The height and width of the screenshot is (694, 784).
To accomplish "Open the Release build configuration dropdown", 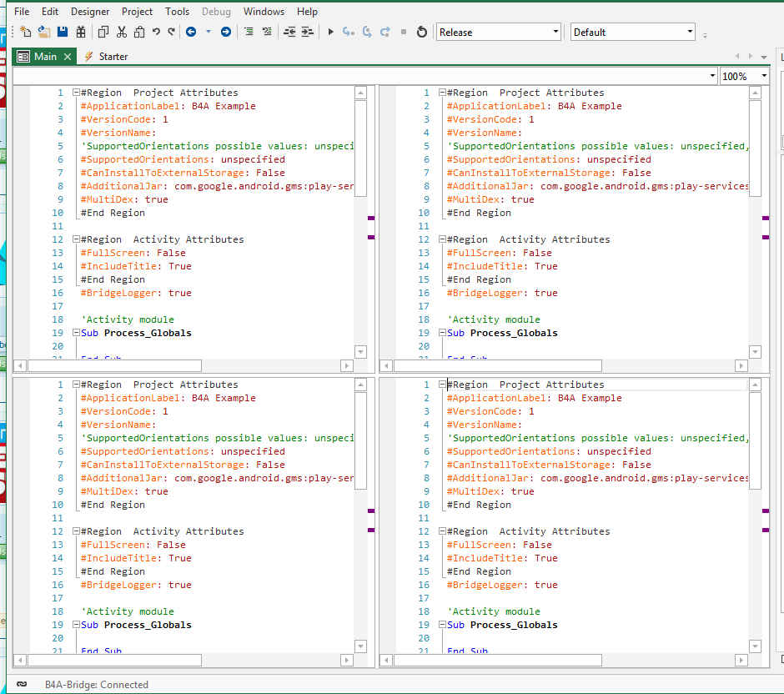I will (x=499, y=32).
